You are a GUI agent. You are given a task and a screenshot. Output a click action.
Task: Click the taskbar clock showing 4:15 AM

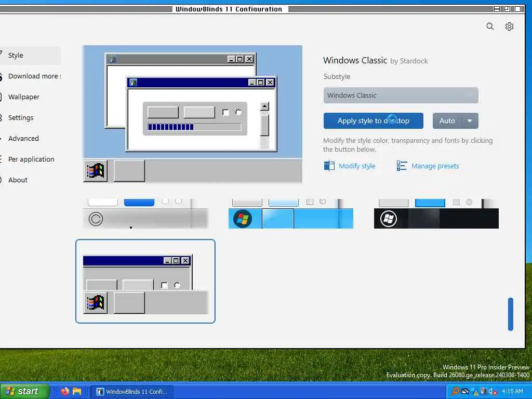[512, 392]
